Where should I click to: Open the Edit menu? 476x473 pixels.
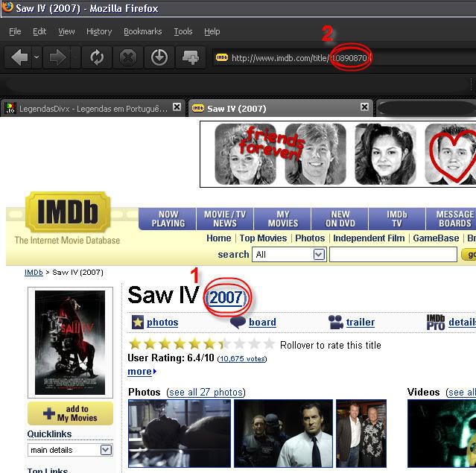tap(39, 31)
